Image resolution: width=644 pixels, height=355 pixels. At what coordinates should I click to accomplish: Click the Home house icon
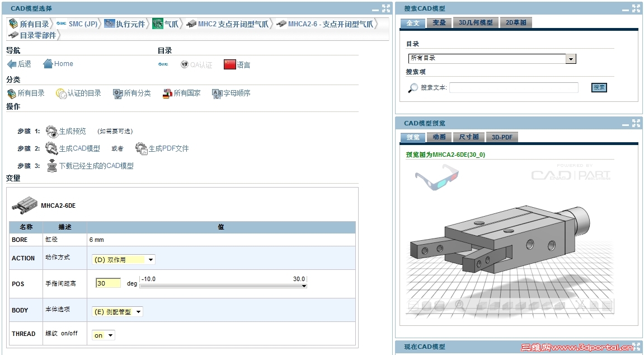click(48, 64)
